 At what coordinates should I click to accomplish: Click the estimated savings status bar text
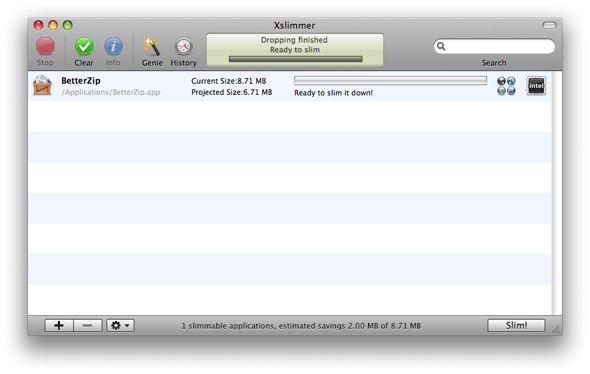tap(301, 326)
